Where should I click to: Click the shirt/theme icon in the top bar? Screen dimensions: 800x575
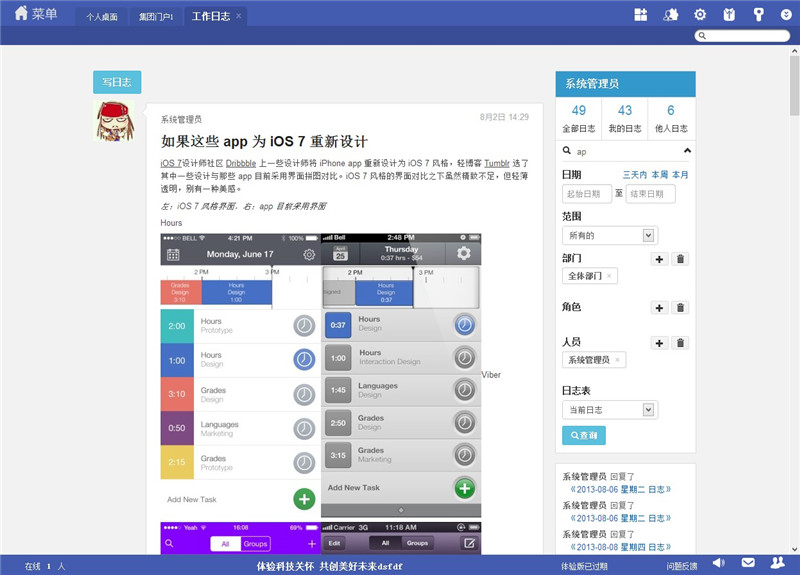pos(730,15)
